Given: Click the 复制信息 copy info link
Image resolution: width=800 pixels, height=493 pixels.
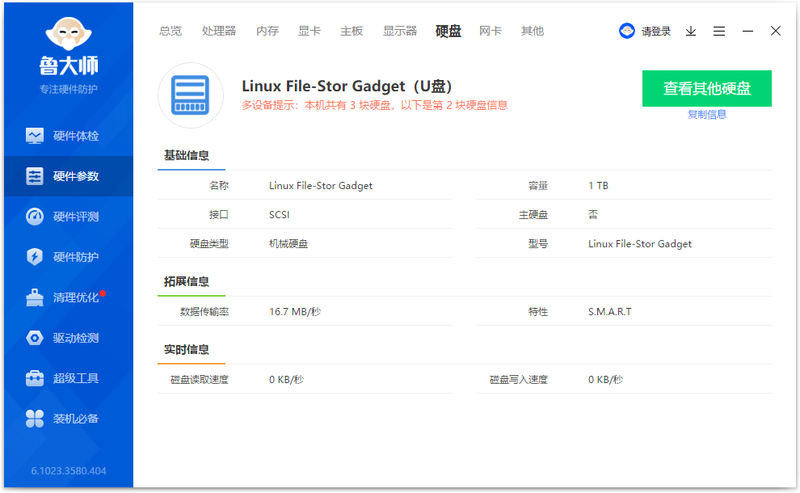Looking at the screenshot, I should click(707, 114).
